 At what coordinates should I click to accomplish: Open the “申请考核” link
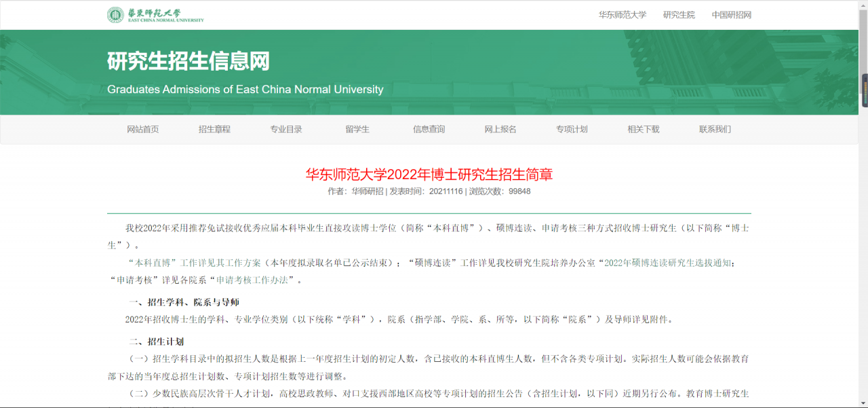tap(134, 280)
